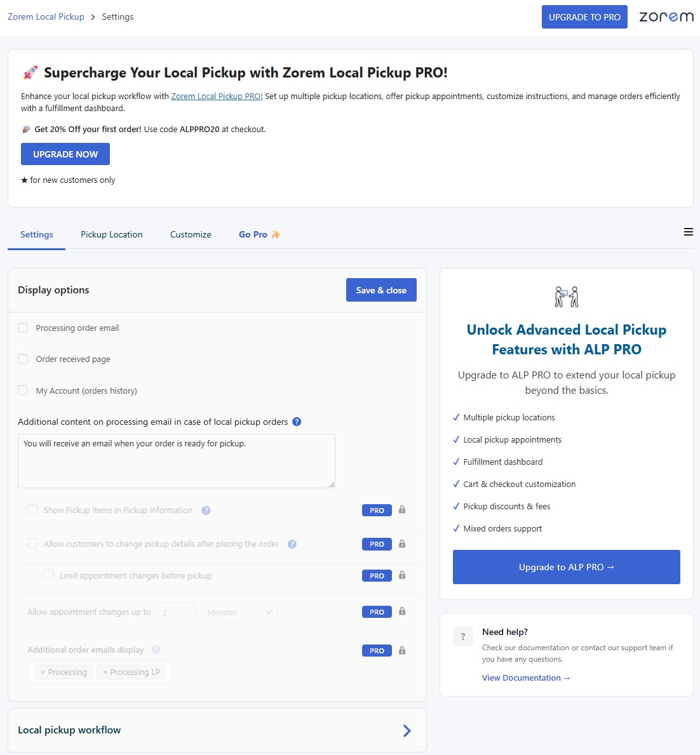700x755 pixels.
Task: Click lock icon in Show Pickup Items row
Action: (402, 510)
